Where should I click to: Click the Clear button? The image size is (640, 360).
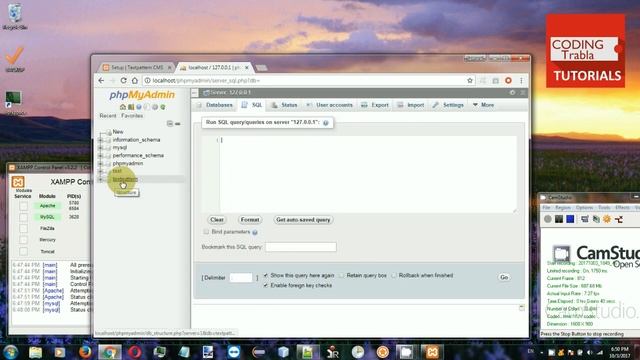[x=217, y=220]
